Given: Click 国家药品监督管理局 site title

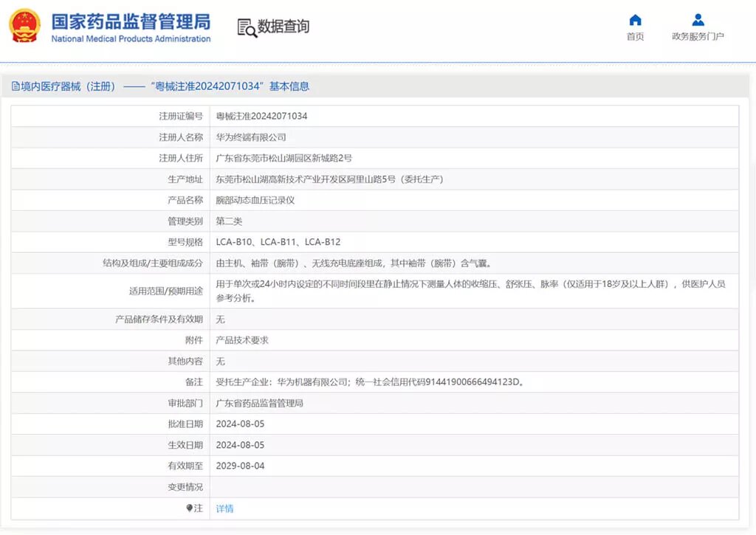Looking at the screenshot, I should coord(131,21).
